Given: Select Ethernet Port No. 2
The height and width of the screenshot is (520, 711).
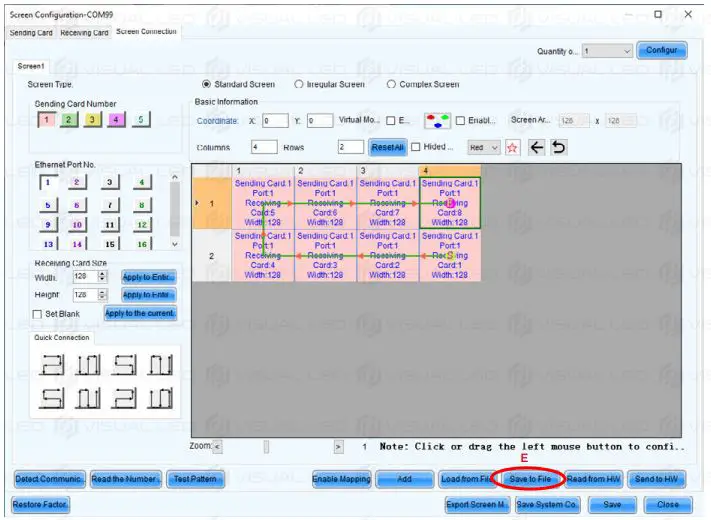Looking at the screenshot, I should pos(77,182).
